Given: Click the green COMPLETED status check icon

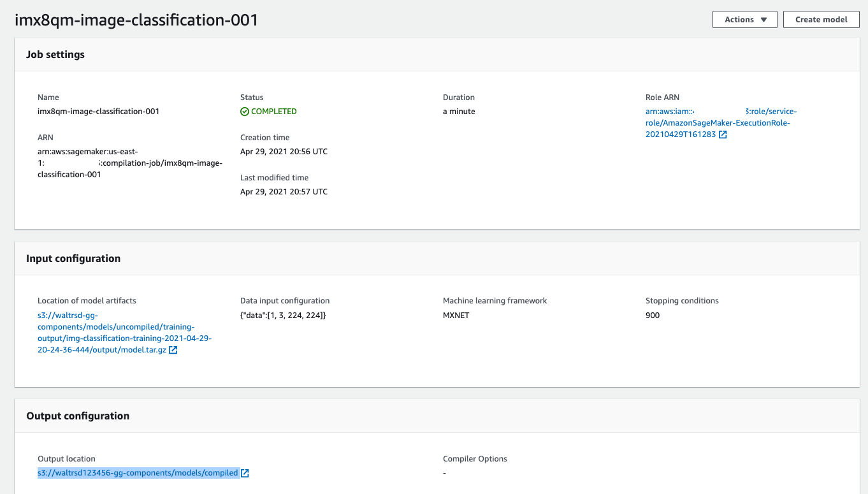Looking at the screenshot, I should 245,112.
